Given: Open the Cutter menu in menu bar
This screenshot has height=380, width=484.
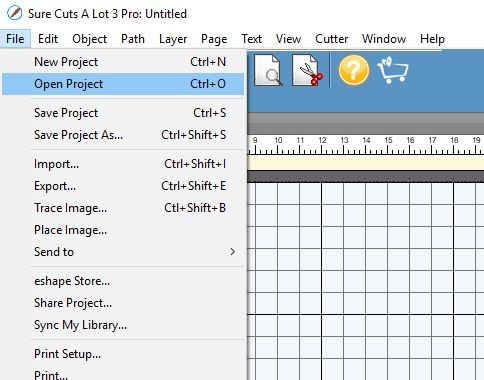Looking at the screenshot, I should pos(331,39).
